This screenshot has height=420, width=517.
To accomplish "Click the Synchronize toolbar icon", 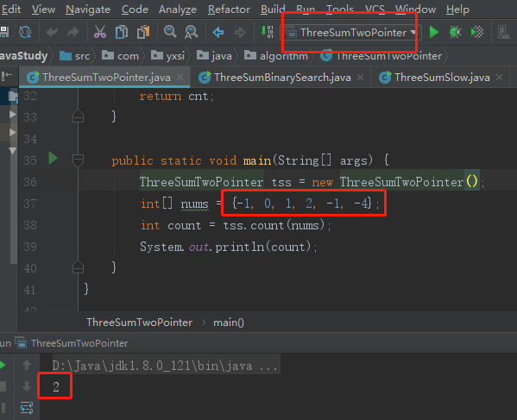I will click(x=25, y=32).
